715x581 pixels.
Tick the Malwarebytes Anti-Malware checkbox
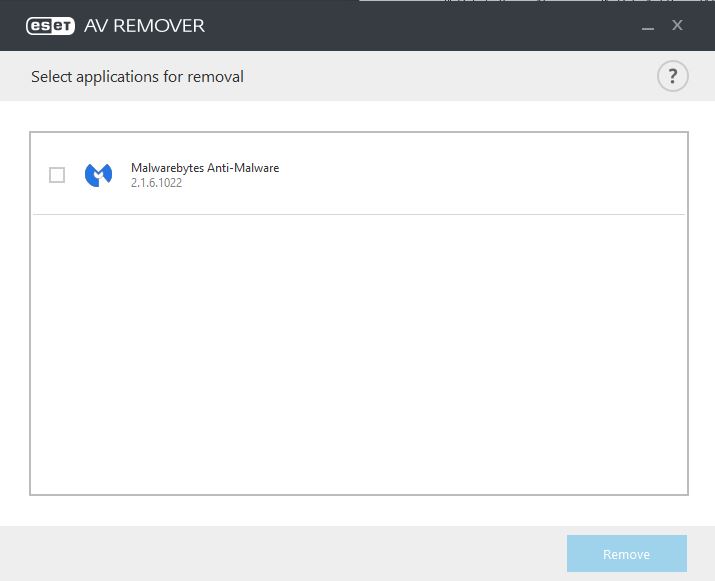click(x=57, y=175)
